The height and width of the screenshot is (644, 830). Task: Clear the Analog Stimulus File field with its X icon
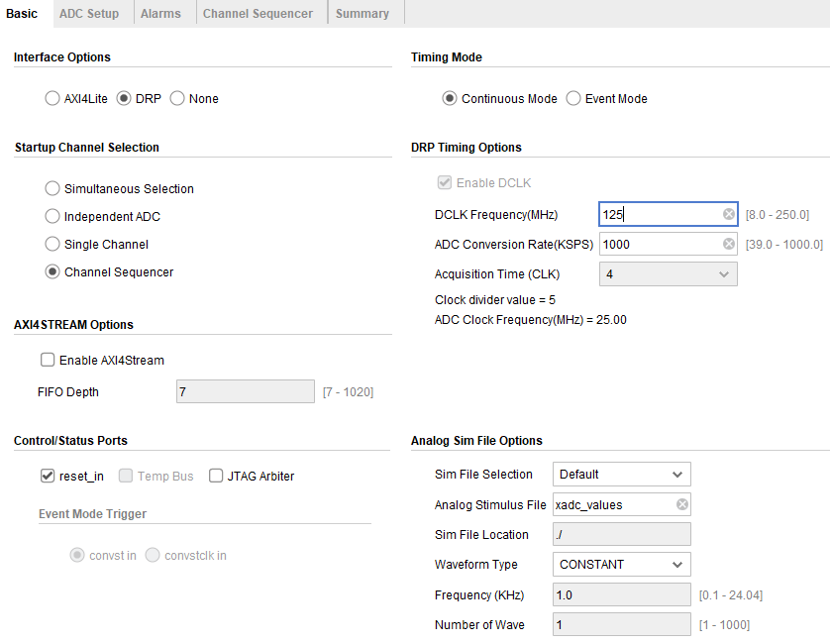click(682, 504)
